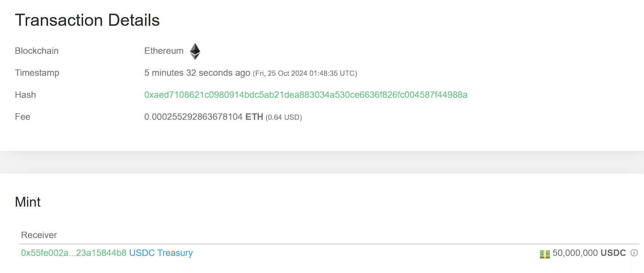Click the Mint section heading

(x=28, y=202)
